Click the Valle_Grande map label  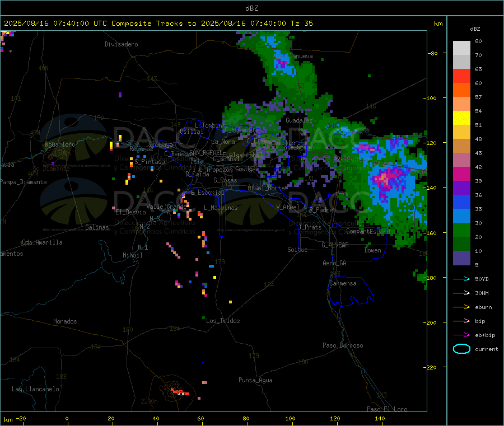pyautogui.click(x=166, y=206)
